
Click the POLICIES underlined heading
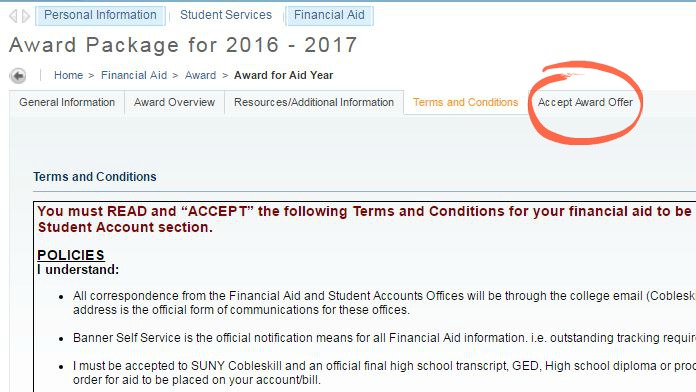pos(71,255)
